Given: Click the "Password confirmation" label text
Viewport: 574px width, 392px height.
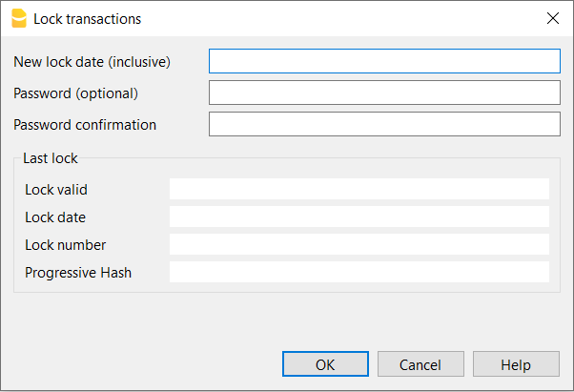Looking at the screenshot, I should [85, 125].
